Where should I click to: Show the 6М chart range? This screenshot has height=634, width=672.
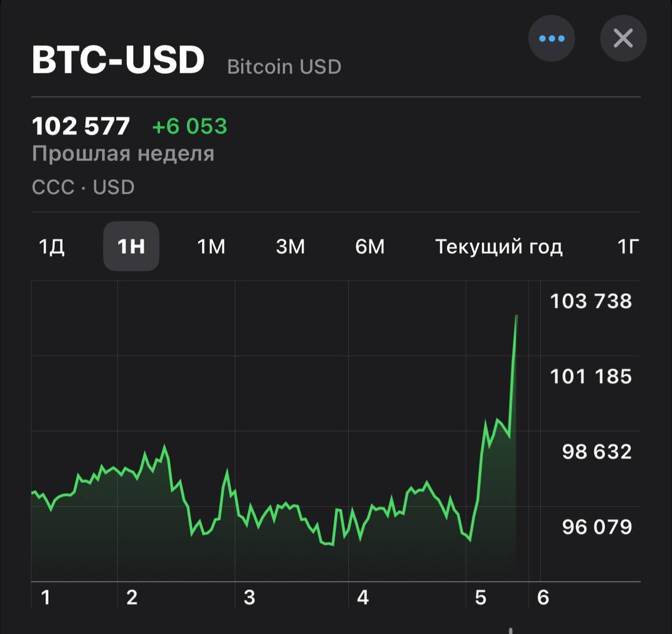pyautogui.click(x=370, y=246)
